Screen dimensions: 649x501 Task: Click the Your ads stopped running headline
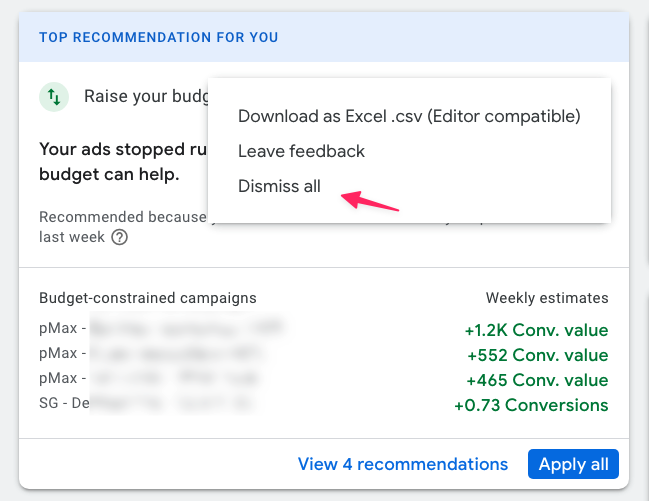(x=123, y=162)
